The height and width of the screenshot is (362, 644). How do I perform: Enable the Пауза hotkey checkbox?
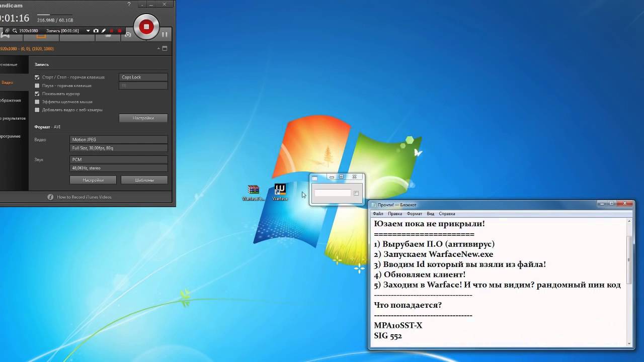pos(37,85)
